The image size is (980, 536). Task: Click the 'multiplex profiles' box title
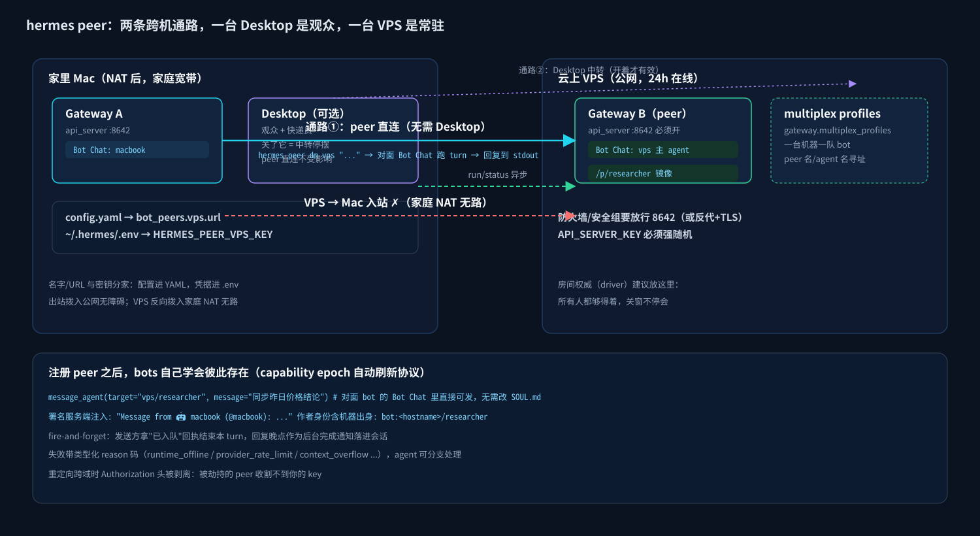(x=832, y=114)
